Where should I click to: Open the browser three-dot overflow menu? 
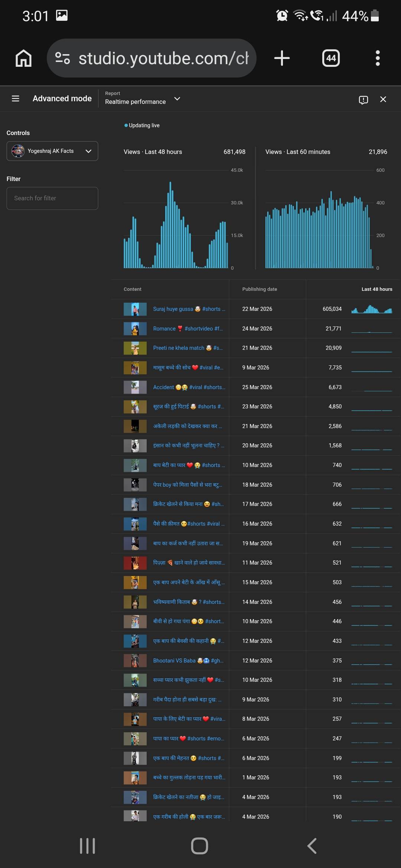click(378, 58)
